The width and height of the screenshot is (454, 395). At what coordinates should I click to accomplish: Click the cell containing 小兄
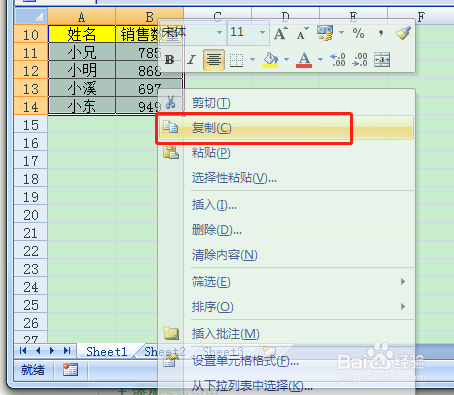(x=82, y=52)
